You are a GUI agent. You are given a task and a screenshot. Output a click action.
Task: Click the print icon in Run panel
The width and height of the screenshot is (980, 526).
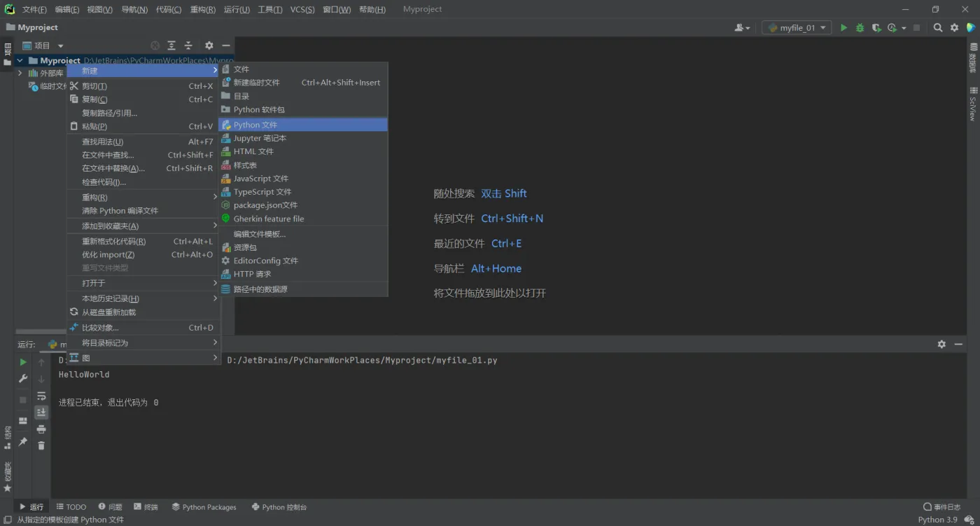tap(41, 429)
